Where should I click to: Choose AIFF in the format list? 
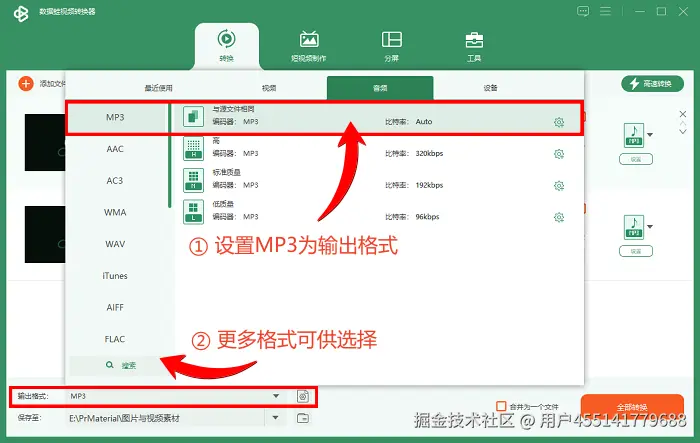(115, 308)
